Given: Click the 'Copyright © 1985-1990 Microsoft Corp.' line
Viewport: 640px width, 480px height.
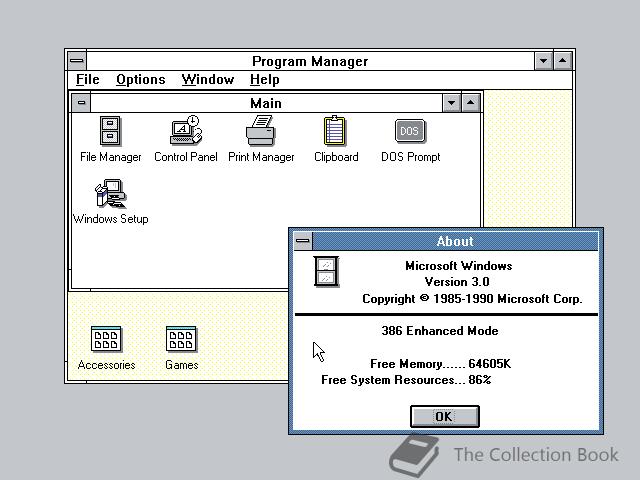Looking at the screenshot, I should [x=472, y=299].
